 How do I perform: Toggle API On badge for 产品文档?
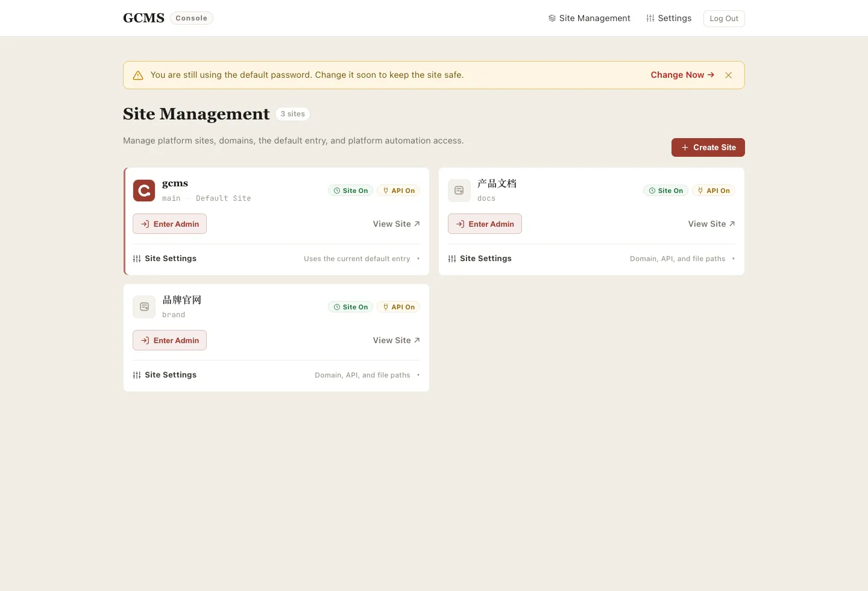point(714,191)
